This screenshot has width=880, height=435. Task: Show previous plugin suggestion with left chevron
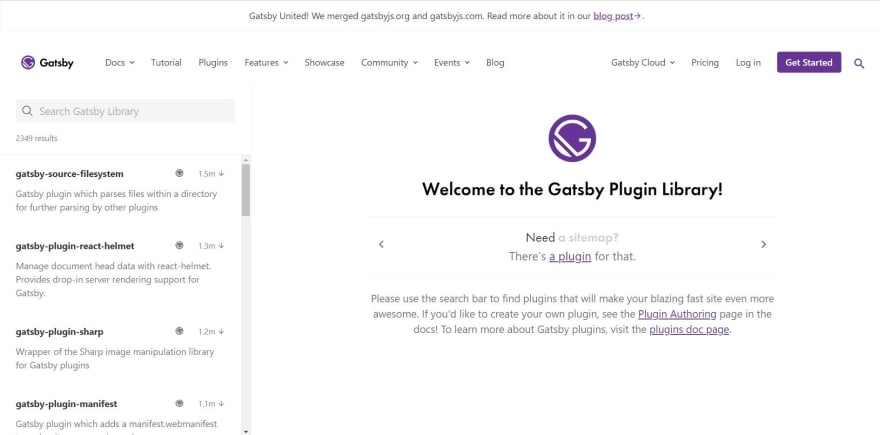[381, 244]
